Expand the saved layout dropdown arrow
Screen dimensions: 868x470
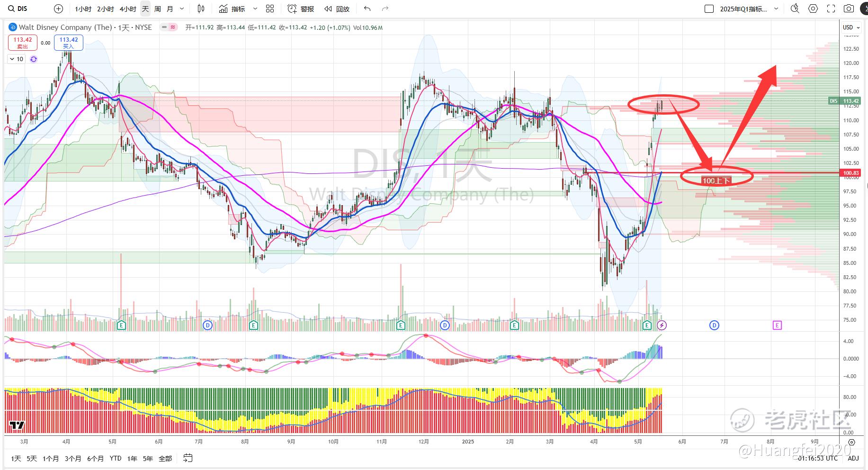776,9
